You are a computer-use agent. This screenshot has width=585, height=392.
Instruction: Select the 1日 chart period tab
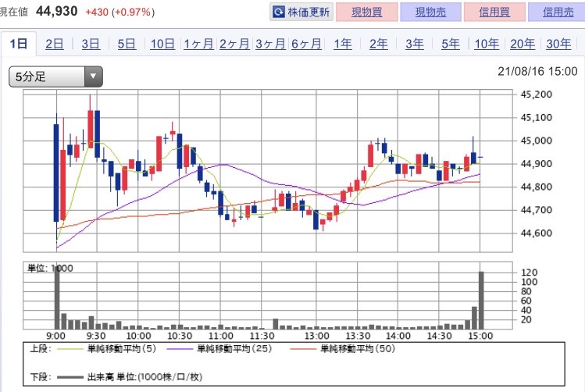19,44
